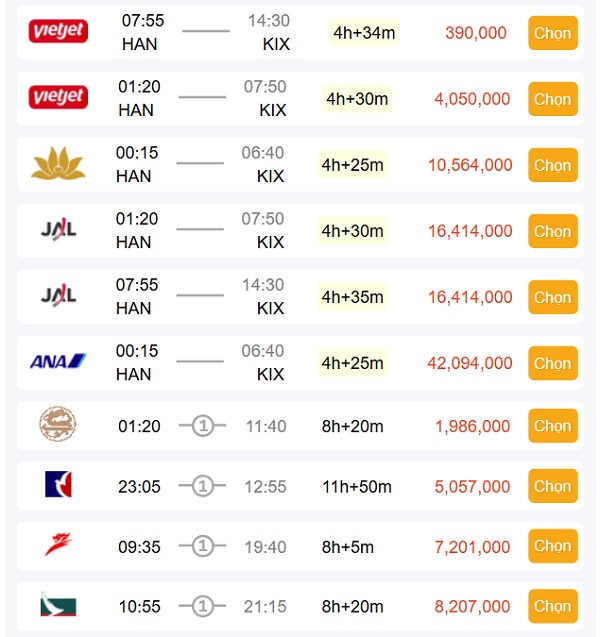Click the blue-red logo on the 23:05 flight
The height and width of the screenshot is (637, 600).
[x=58, y=484]
